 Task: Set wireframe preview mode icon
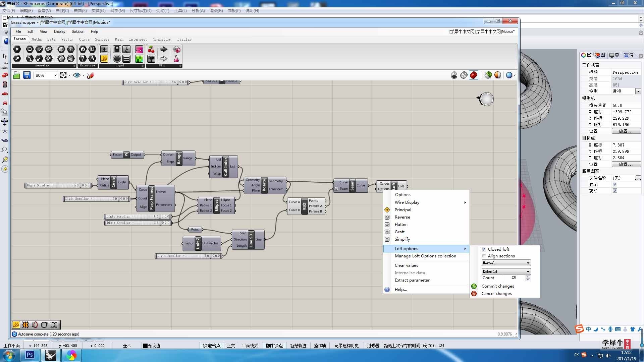coord(464,75)
